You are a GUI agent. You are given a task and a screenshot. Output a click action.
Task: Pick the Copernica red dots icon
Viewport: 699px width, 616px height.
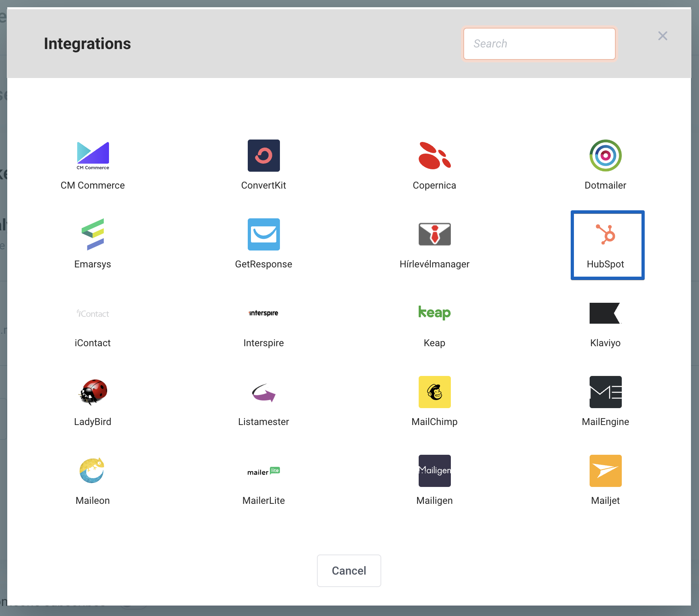point(435,156)
